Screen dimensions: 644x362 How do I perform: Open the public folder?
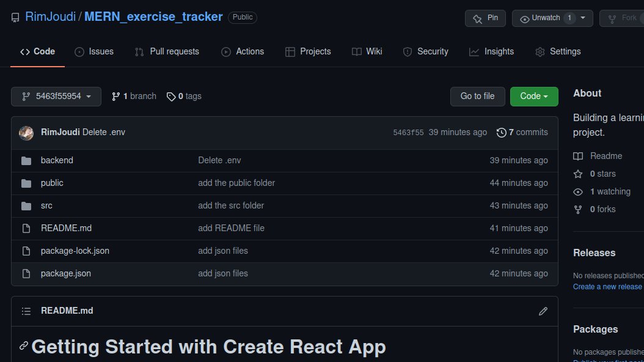pos(52,183)
